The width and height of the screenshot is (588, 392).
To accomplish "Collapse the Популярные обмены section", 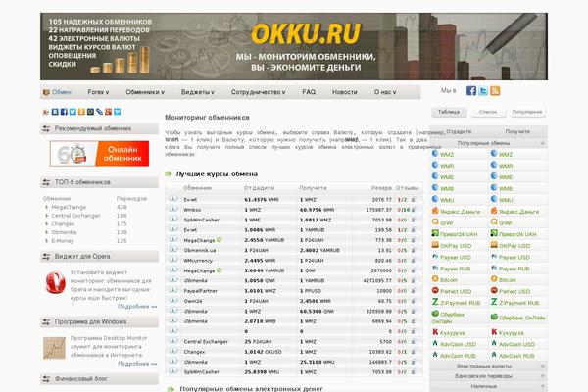I will pyautogui.click(x=543, y=143).
